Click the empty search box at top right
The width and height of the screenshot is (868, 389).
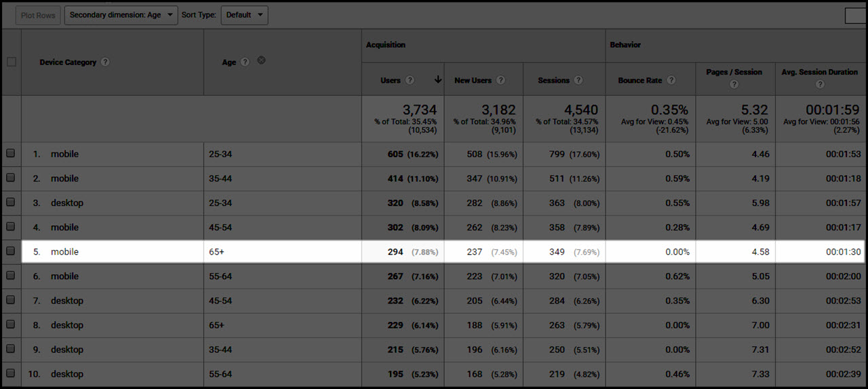tap(856, 15)
